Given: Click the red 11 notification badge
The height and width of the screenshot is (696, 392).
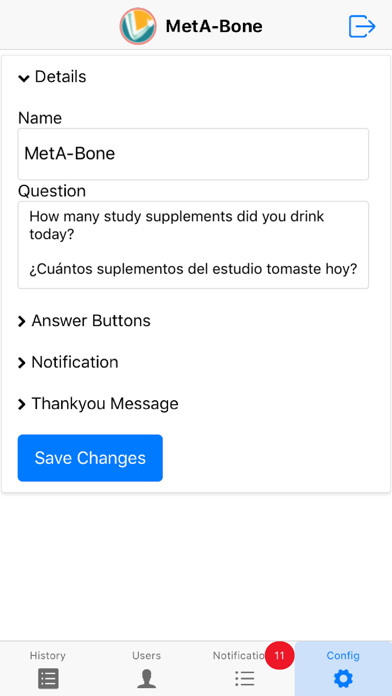Looking at the screenshot, I should [x=279, y=655].
